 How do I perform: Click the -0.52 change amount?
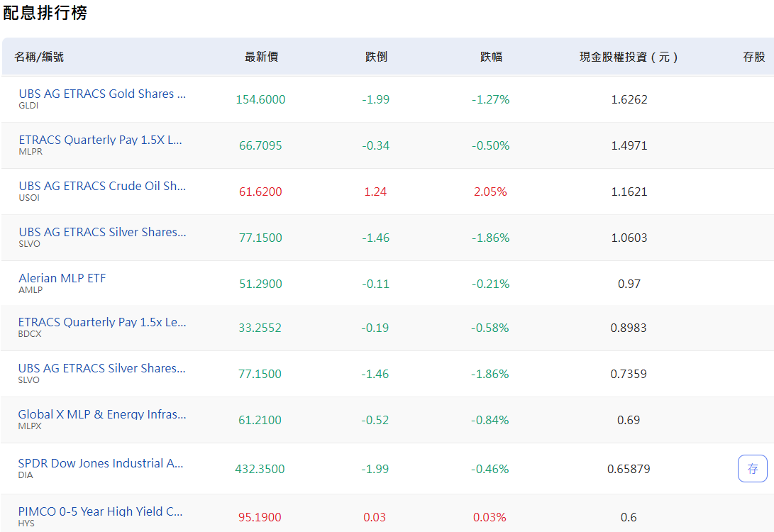375,421
